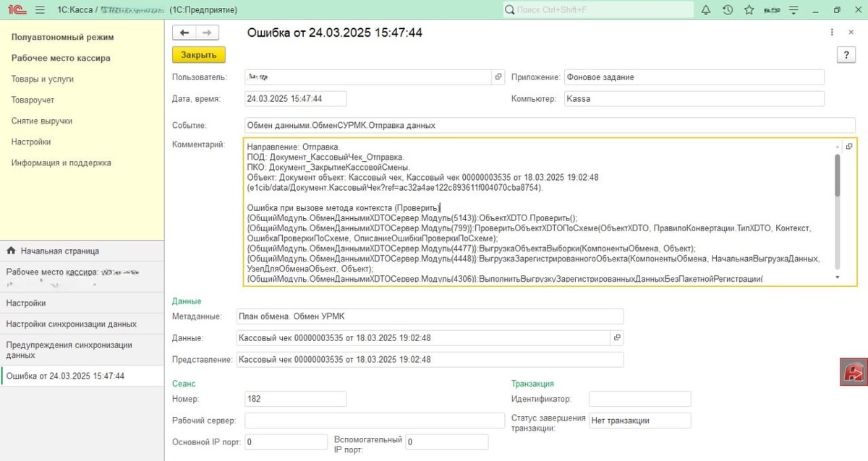Open Полуавтономный режим section

[62, 37]
